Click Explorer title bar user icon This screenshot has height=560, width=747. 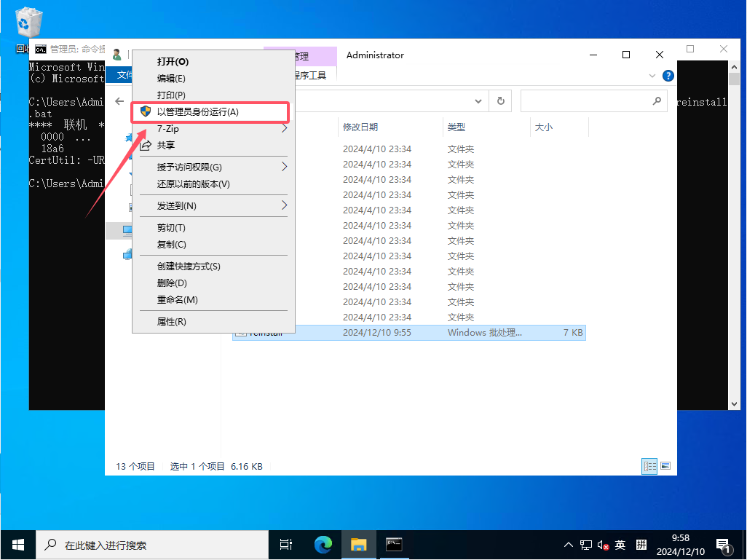(116, 55)
